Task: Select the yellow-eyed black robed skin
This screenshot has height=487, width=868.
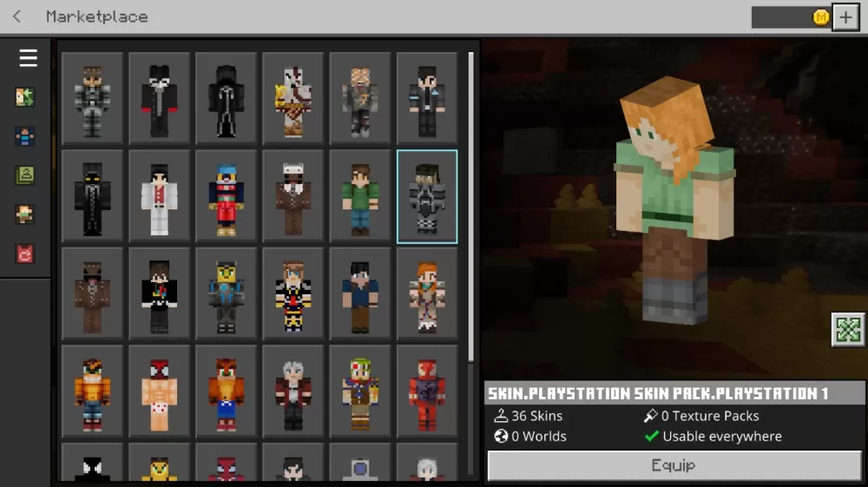Action: (92, 196)
